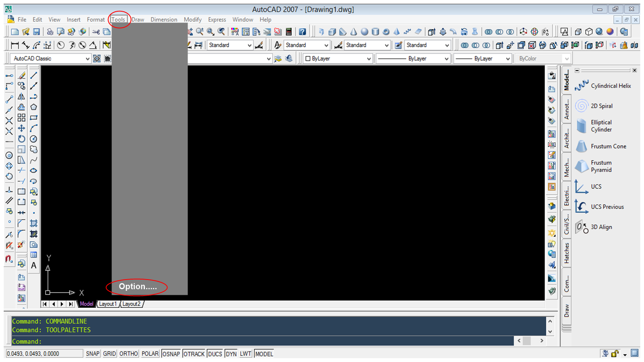Toggle GRID display in status bar
This screenshot has height=362, width=644.
(x=109, y=354)
